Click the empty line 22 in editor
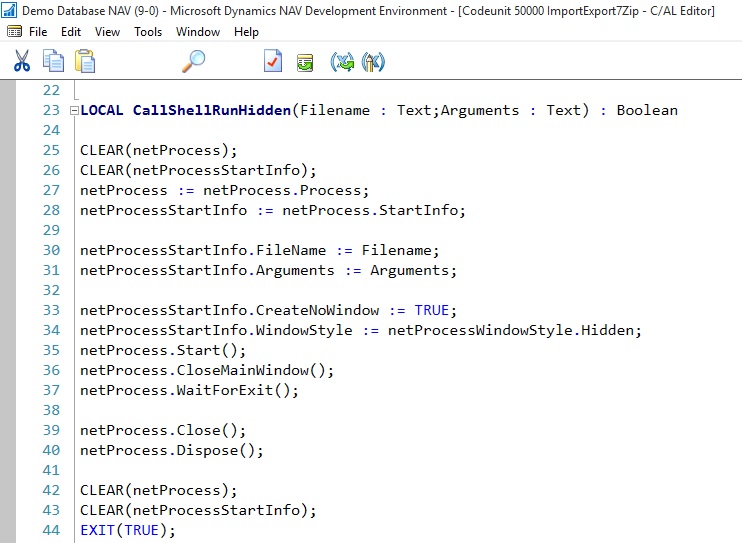Image resolution: width=742 pixels, height=543 pixels. 300,90
